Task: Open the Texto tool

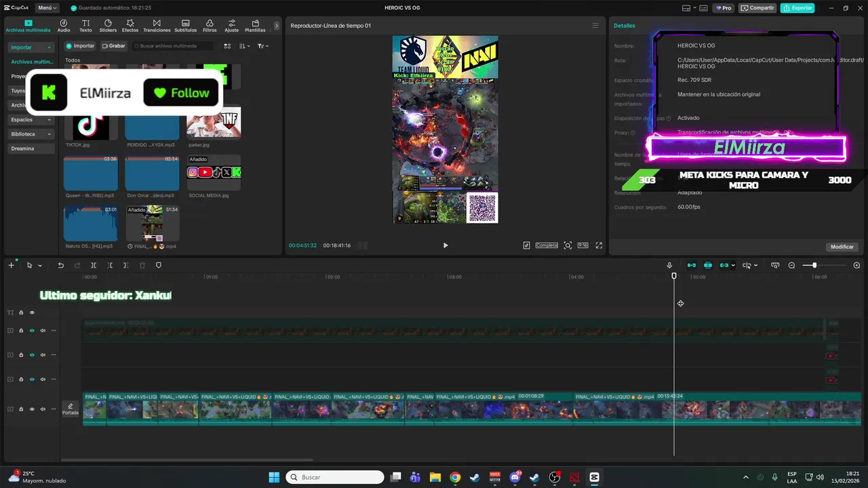Action: click(x=85, y=26)
